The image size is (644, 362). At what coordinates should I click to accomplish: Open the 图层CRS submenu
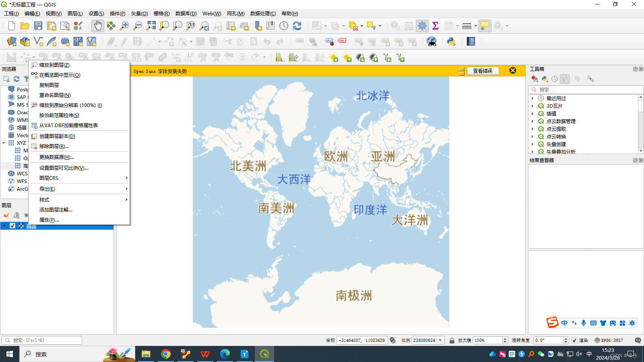pyautogui.click(x=79, y=178)
